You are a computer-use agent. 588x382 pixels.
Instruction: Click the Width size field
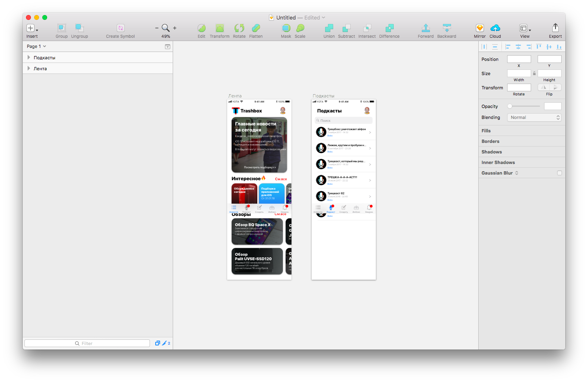pyautogui.click(x=519, y=73)
